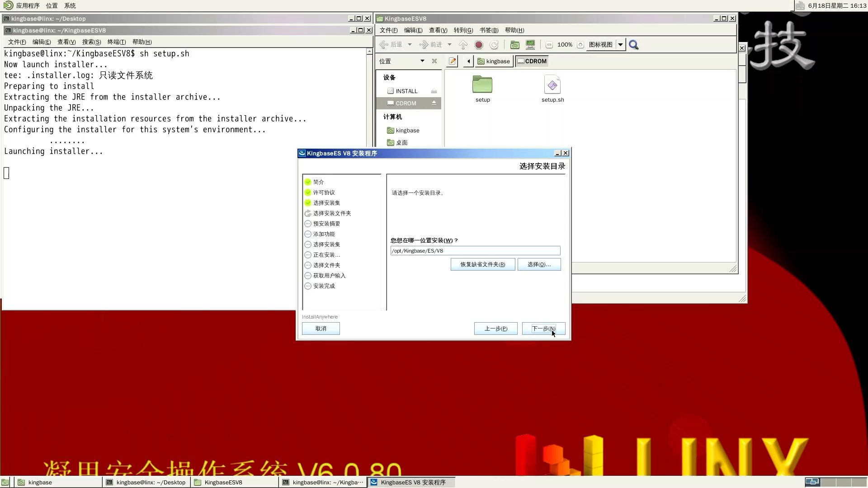Open 转到(G) menu in file manager
The image size is (868, 488).
(463, 30)
